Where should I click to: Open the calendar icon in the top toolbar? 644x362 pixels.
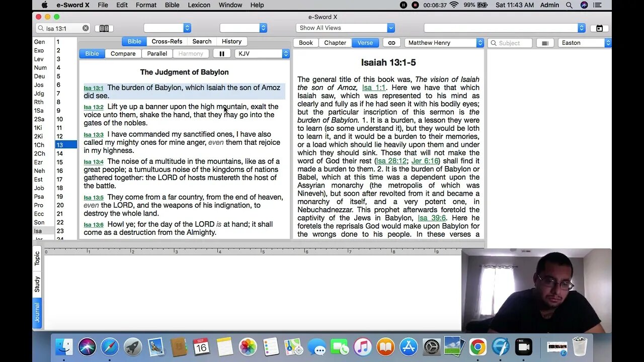(x=599, y=28)
